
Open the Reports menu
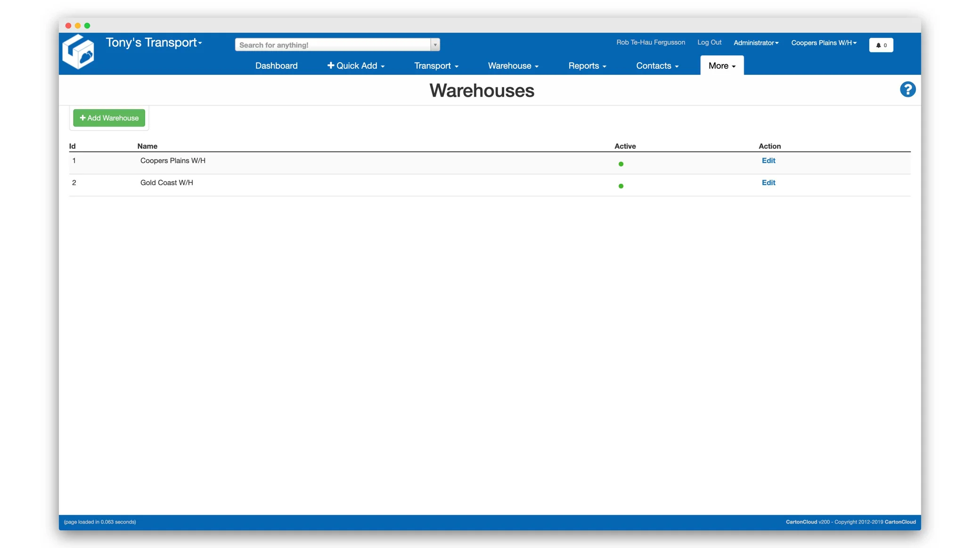(x=587, y=66)
